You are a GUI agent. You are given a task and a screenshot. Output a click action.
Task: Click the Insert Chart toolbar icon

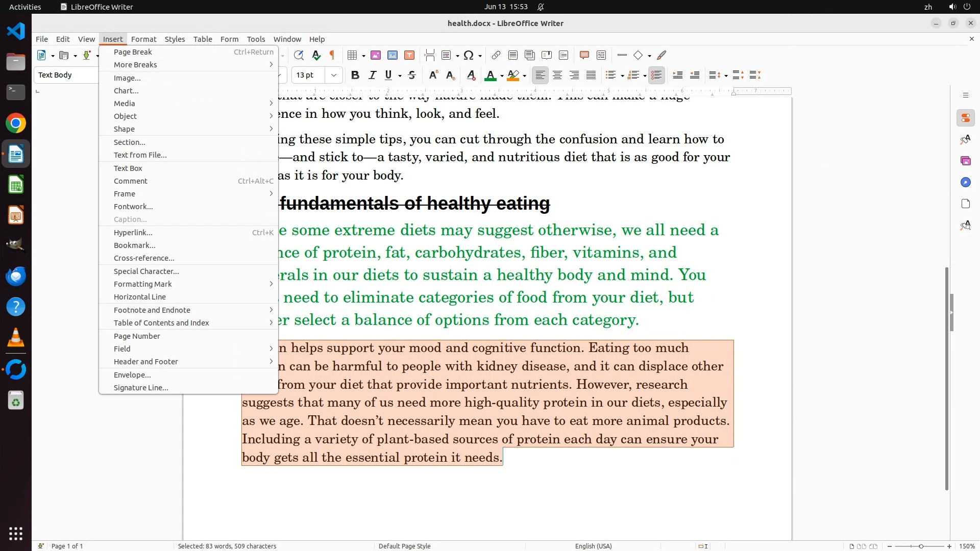pyautogui.click(x=393, y=55)
